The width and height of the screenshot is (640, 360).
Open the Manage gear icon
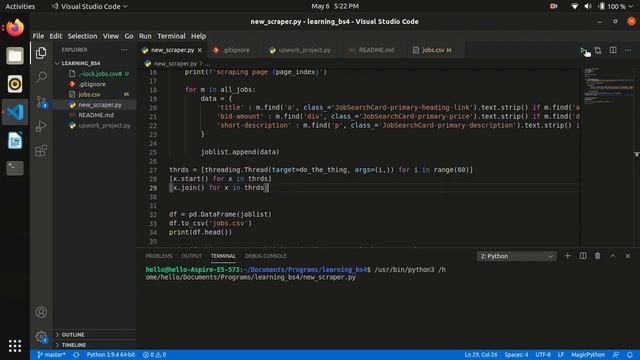point(41,337)
